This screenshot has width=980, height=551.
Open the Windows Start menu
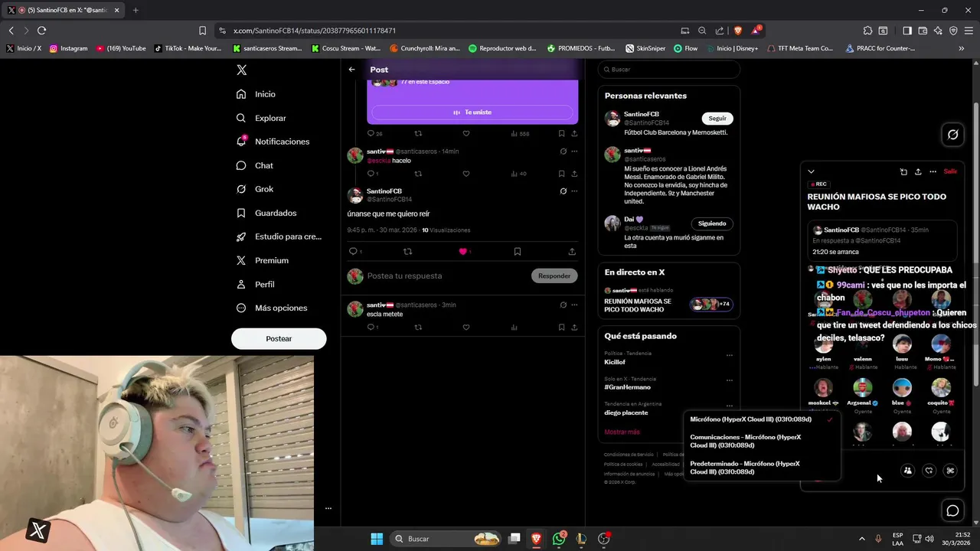pyautogui.click(x=377, y=539)
